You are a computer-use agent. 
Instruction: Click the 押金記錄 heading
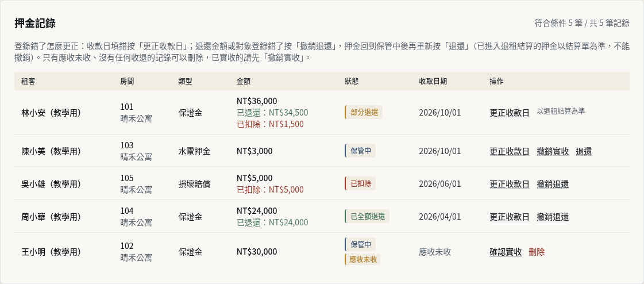(35, 24)
